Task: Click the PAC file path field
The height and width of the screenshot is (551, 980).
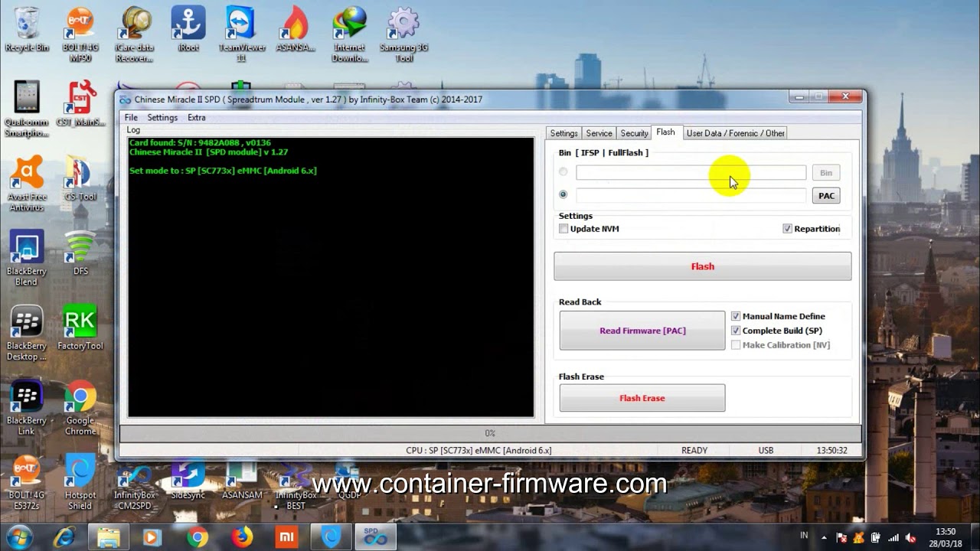Action: [691, 195]
